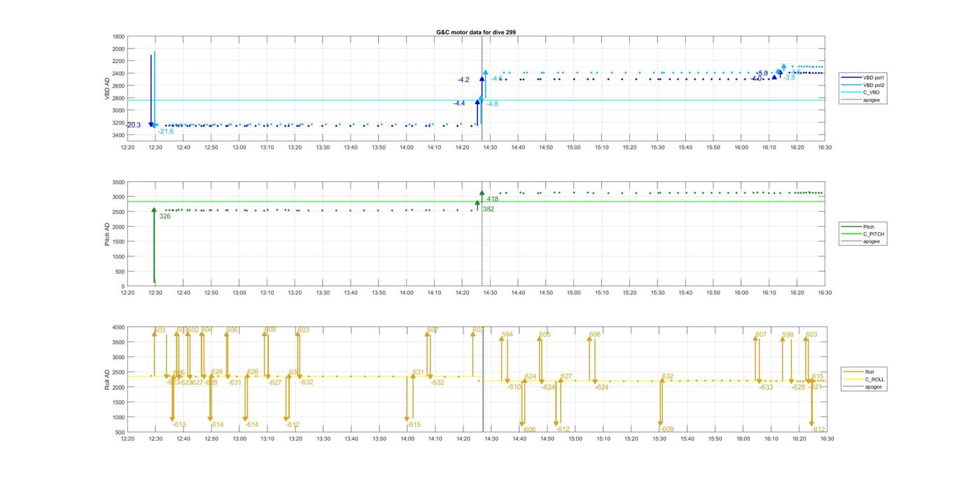Click the "-3.5" VBD data label
The image size is (980, 485).
(789, 78)
